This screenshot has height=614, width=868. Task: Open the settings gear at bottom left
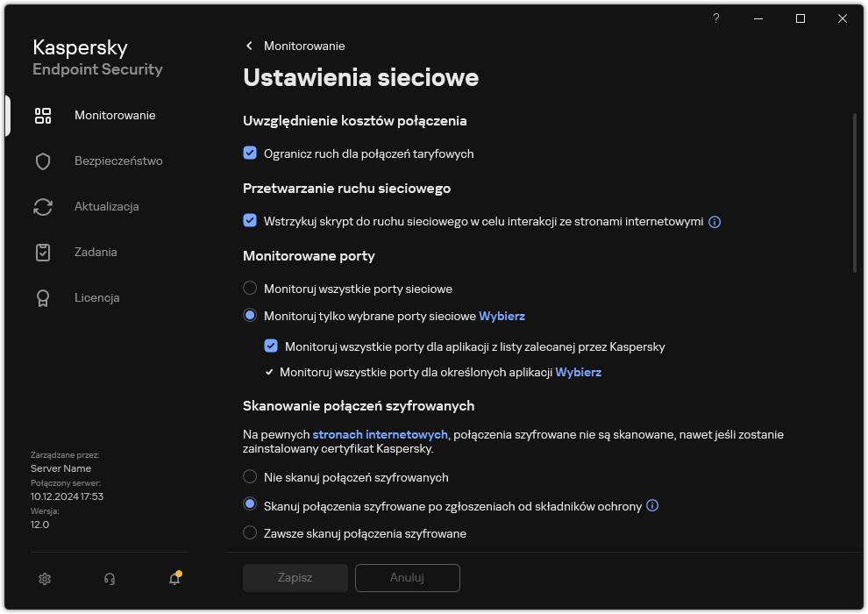pos(44,579)
